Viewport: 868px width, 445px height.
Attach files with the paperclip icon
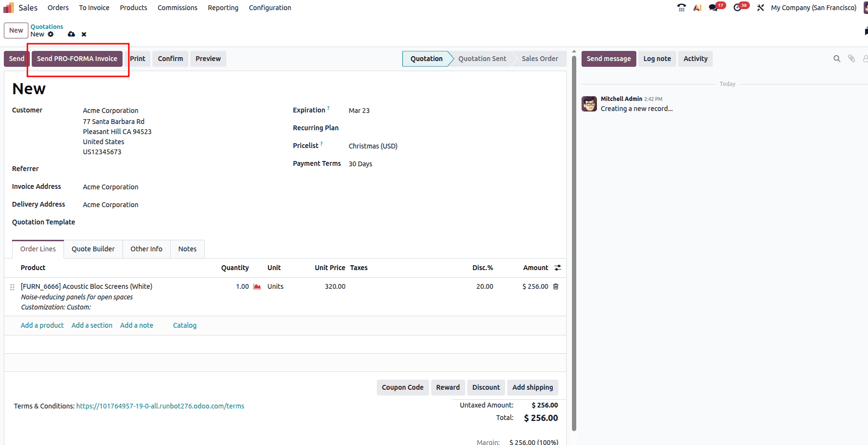pos(851,59)
